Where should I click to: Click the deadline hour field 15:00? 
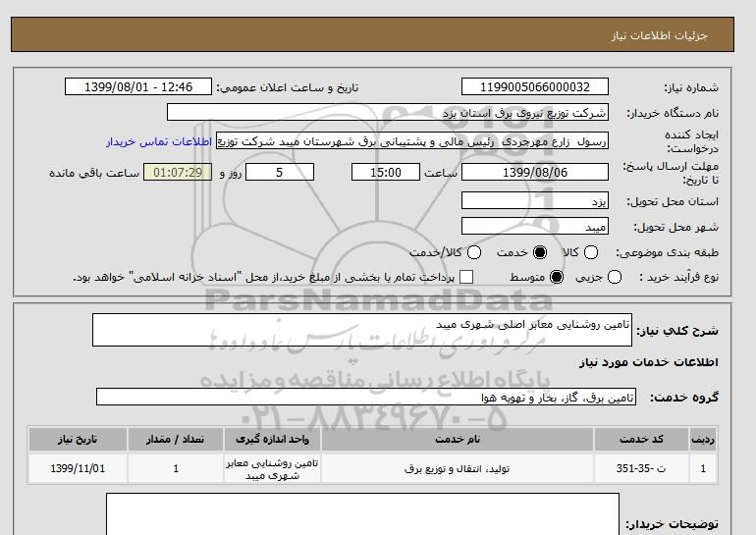pos(386,172)
